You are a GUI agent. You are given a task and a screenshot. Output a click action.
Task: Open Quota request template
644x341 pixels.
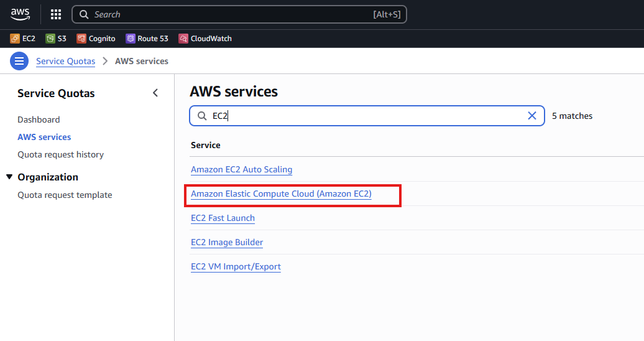(x=65, y=195)
